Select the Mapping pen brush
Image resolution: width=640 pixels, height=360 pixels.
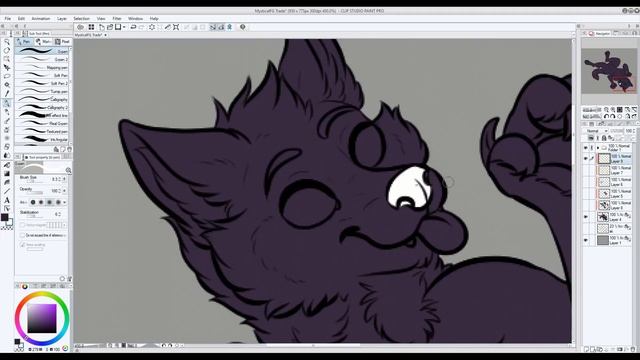[42, 67]
